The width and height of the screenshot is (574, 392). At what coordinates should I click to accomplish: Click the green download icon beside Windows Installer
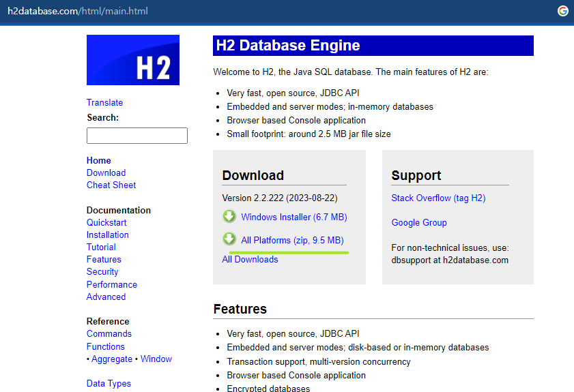pyautogui.click(x=229, y=217)
